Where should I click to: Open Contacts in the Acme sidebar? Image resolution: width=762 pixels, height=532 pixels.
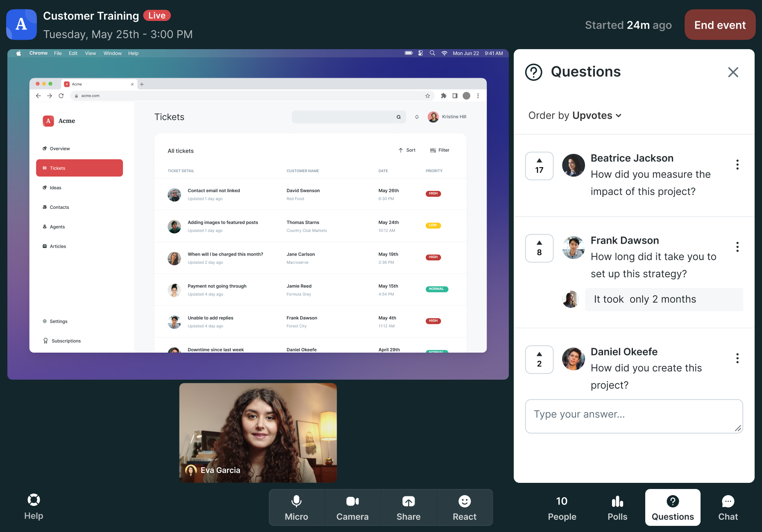(x=56, y=207)
